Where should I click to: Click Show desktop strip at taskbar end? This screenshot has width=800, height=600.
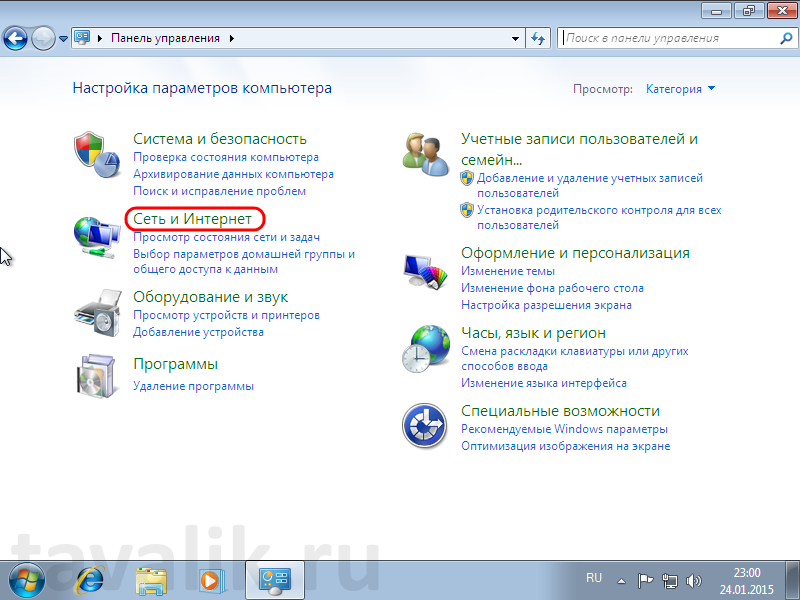[x=792, y=580]
